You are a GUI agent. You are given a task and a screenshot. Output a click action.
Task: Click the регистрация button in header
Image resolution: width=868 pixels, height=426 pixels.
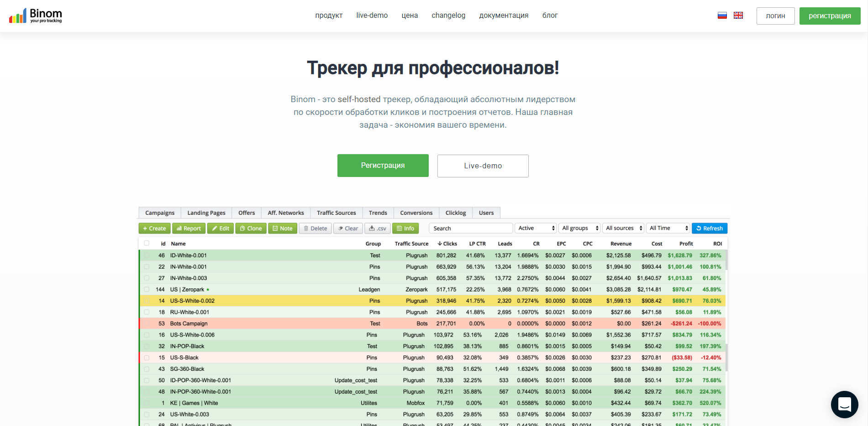830,16
